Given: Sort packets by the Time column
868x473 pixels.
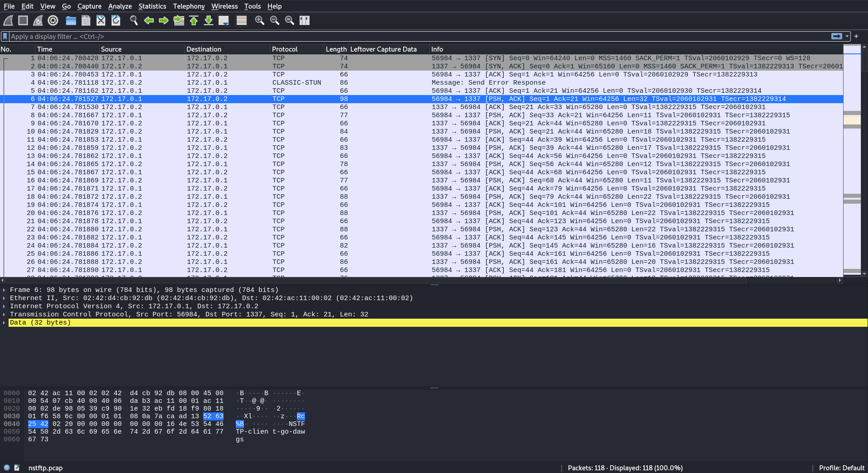Looking at the screenshot, I should click(67, 49).
